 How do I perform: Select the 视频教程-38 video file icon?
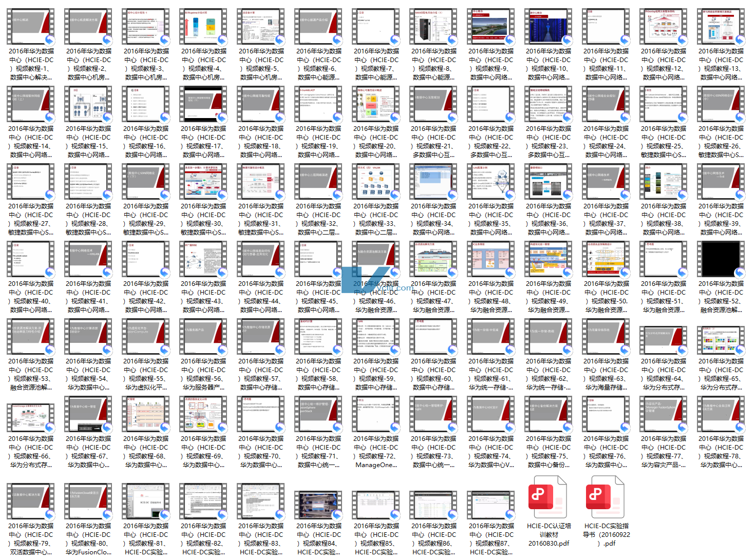coord(664,182)
